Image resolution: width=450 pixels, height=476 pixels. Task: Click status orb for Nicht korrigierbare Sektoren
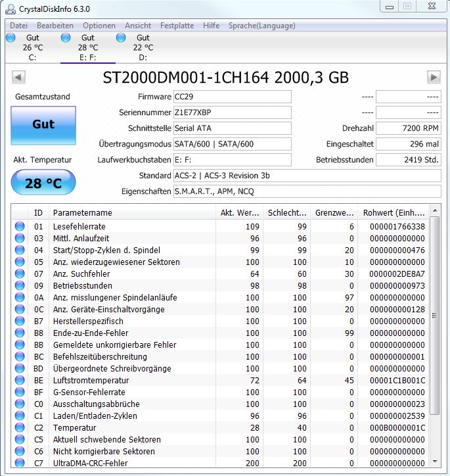tap(20, 451)
